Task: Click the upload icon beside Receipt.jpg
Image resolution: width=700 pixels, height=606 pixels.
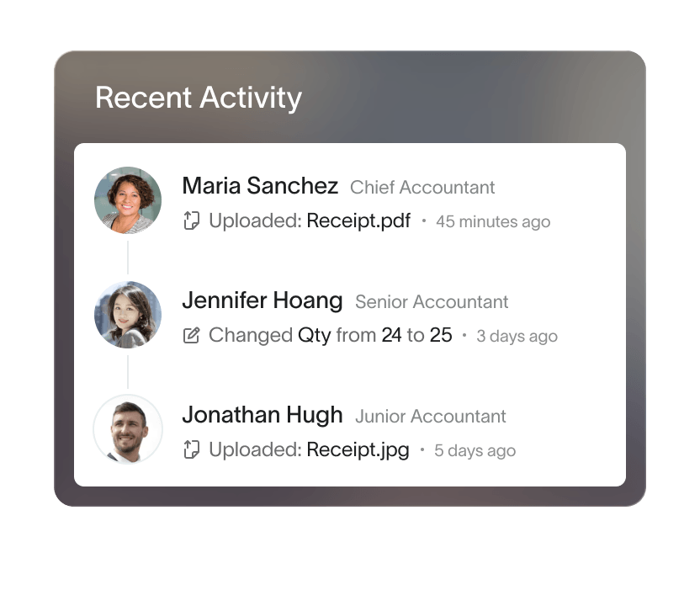Action: [x=191, y=449]
